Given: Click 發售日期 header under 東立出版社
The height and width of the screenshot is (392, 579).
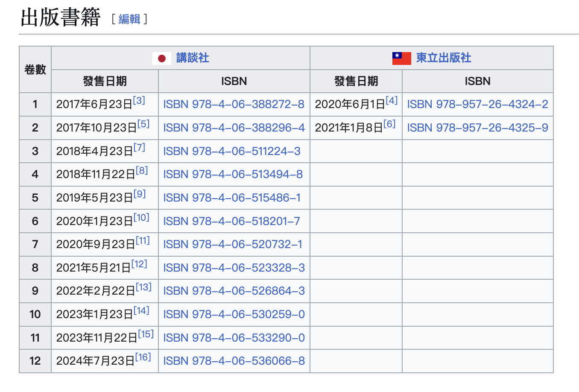Looking at the screenshot, I should click(x=356, y=81).
